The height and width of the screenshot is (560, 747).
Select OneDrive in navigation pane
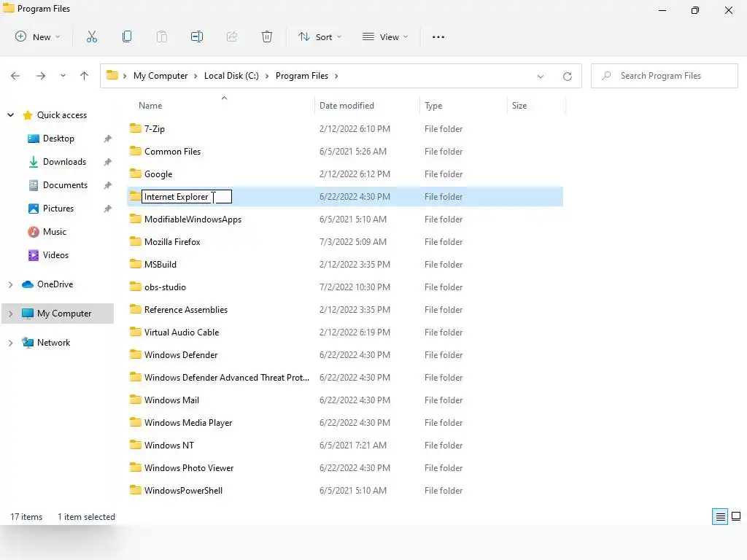[55, 284]
